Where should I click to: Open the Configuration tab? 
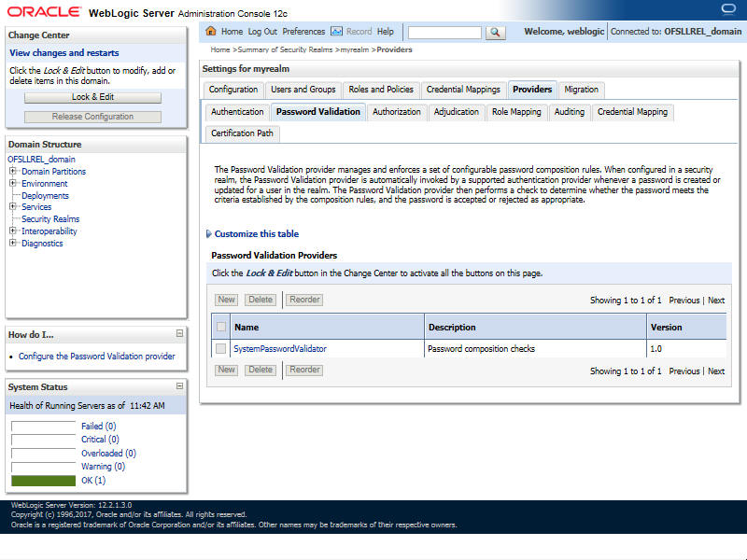point(233,90)
